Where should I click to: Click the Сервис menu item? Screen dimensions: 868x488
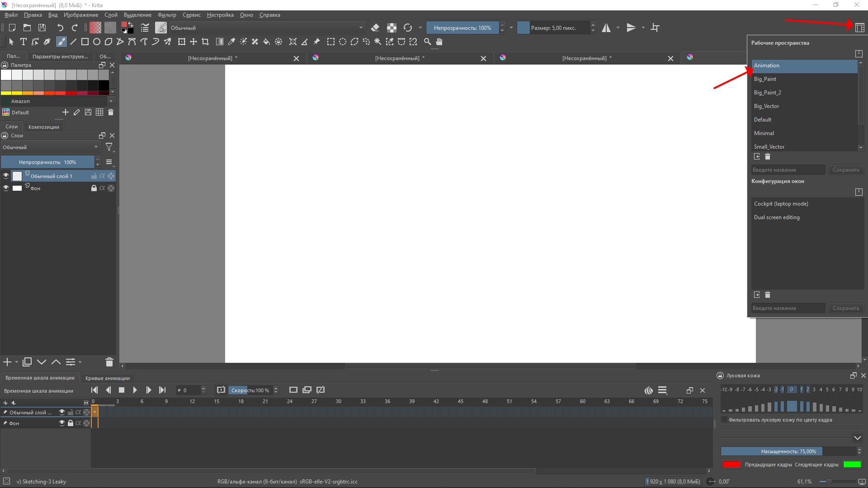[191, 15]
